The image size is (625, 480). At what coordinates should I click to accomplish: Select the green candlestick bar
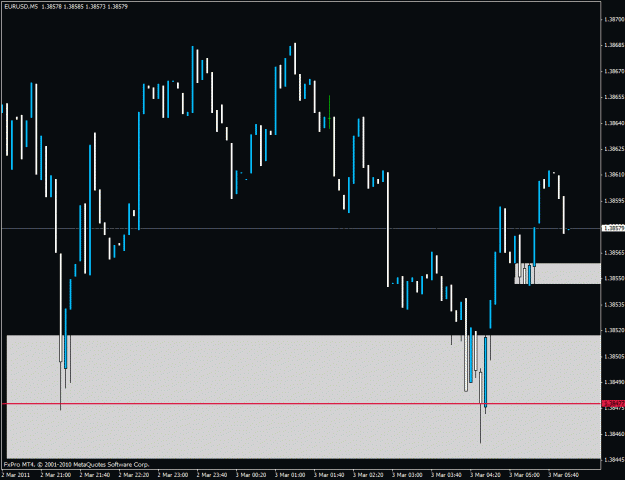click(329, 112)
